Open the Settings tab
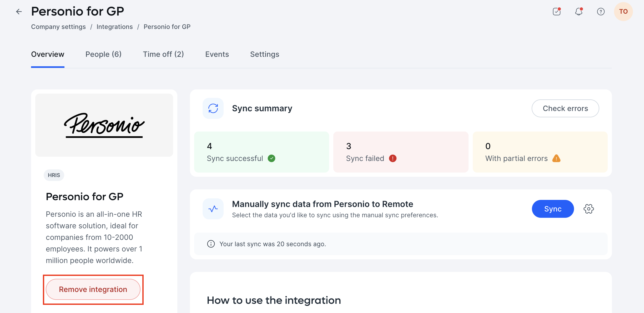The width and height of the screenshot is (644, 313). [x=265, y=54]
